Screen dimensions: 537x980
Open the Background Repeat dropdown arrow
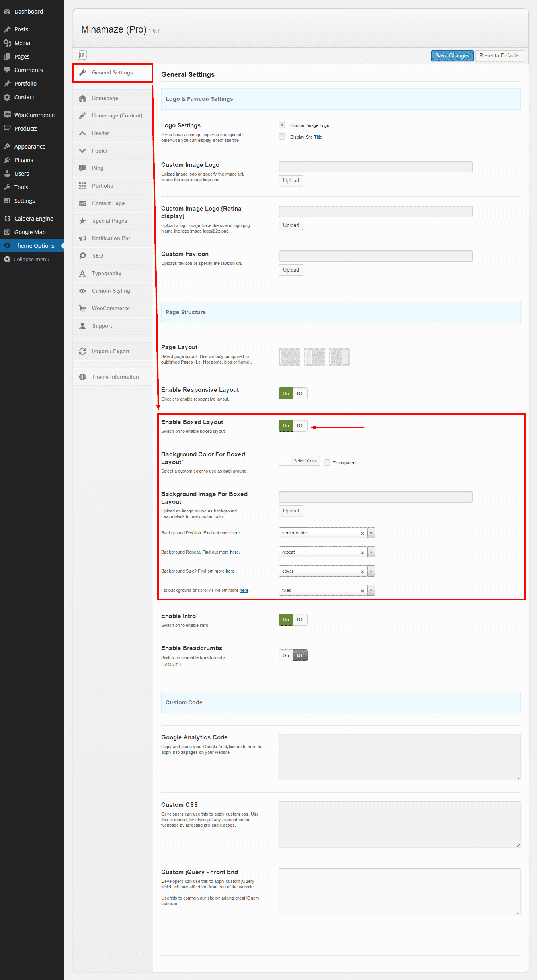[371, 552]
